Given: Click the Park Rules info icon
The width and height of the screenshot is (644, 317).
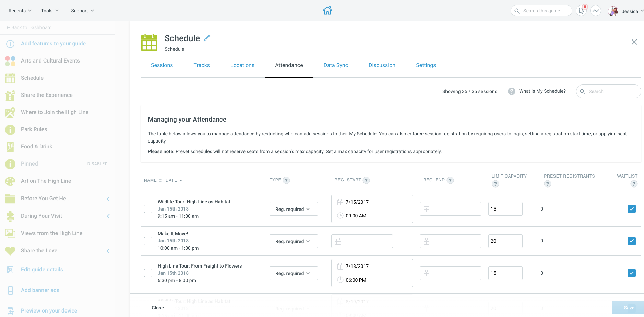Looking at the screenshot, I should (x=10, y=129).
